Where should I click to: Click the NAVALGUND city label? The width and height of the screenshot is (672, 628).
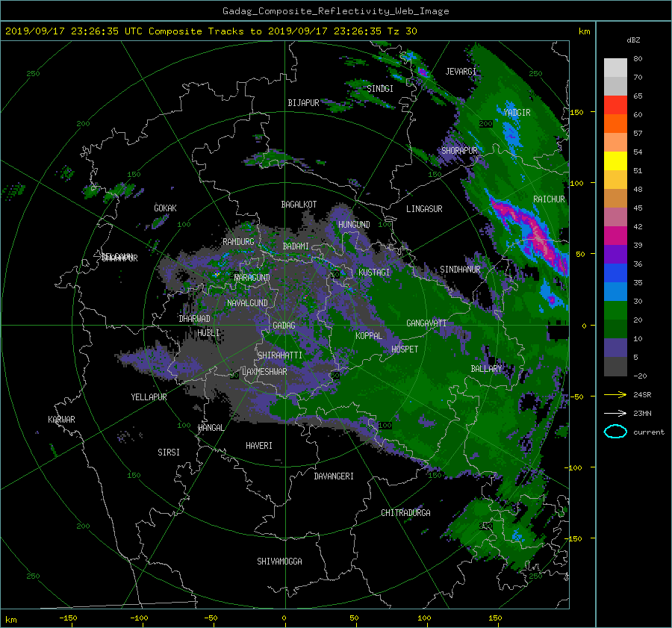click(247, 303)
